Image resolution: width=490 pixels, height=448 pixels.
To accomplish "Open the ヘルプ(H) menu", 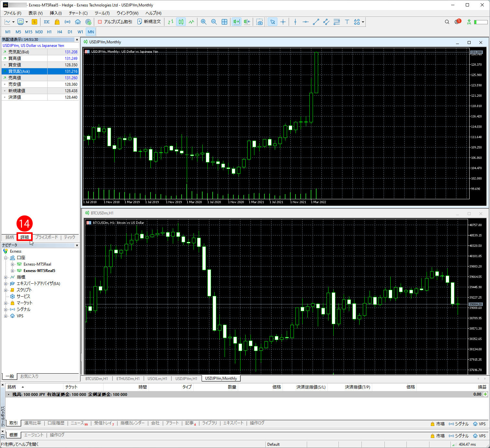I will click(153, 13).
